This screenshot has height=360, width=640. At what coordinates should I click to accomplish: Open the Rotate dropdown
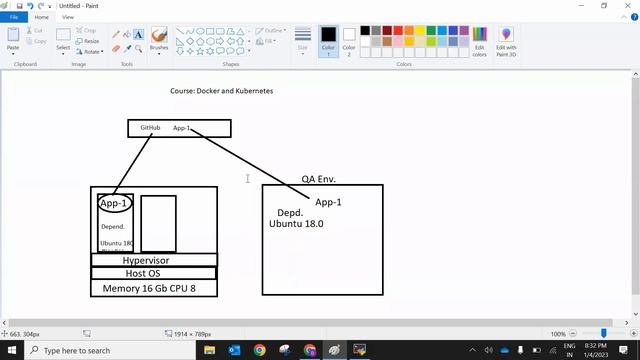point(90,51)
